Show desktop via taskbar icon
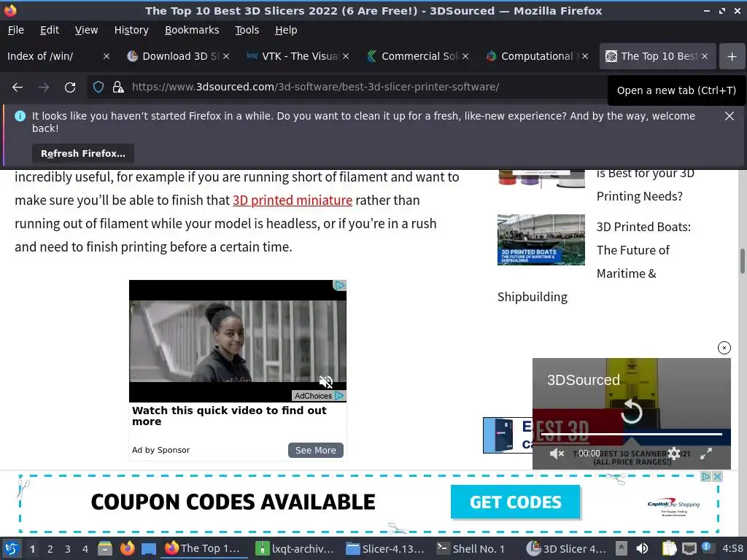Image resolution: width=747 pixels, height=560 pixels. click(149, 548)
